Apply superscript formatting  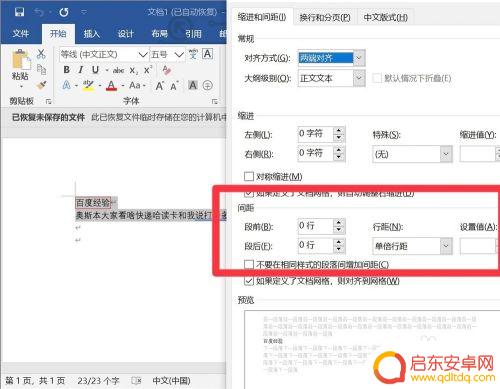pos(148,70)
